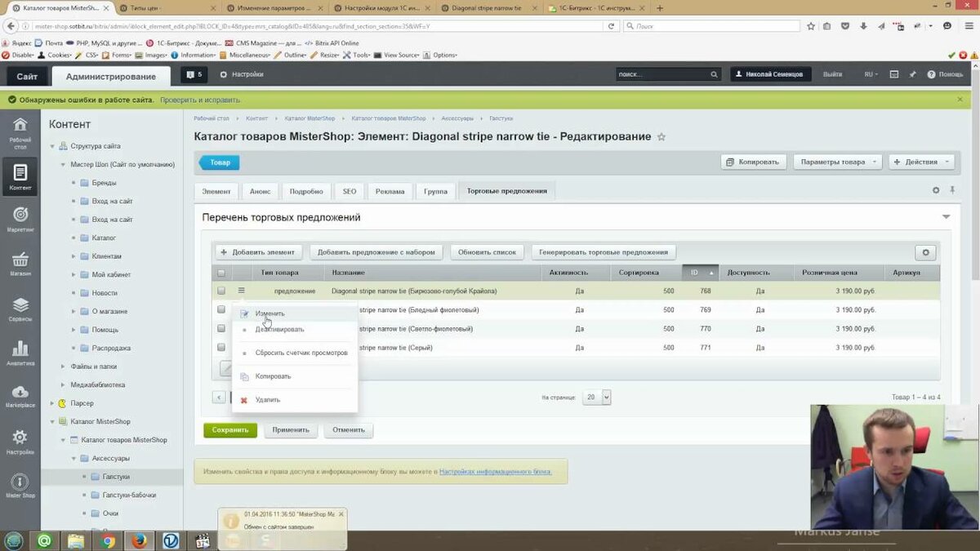980x551 pixels.
Task: Open the items-per-page dropdown showing 20
Action: click(x=597, y=398)
